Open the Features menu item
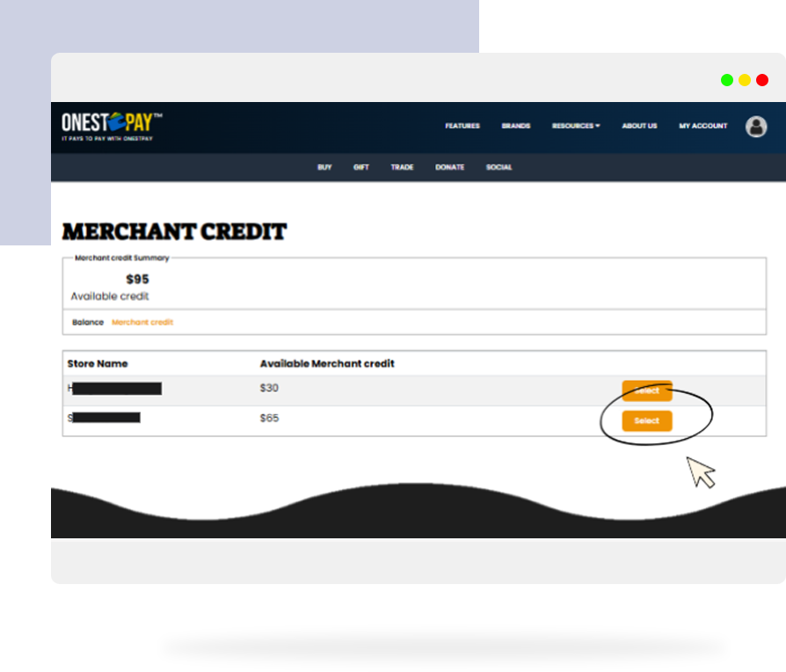Screen dimensions: 786x672 [462, 126]
